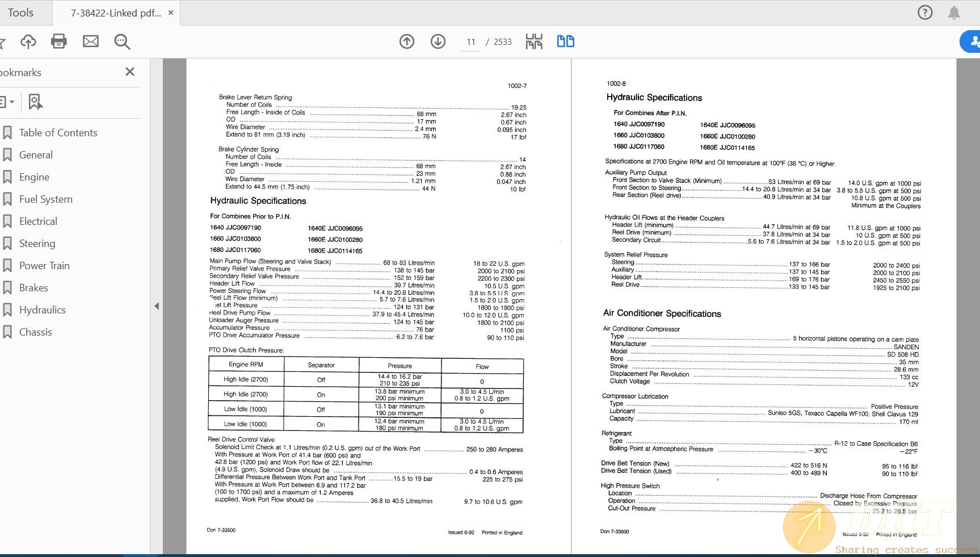Open the notifications bell
Screen dimensions: 980x557
coord(954,12)
